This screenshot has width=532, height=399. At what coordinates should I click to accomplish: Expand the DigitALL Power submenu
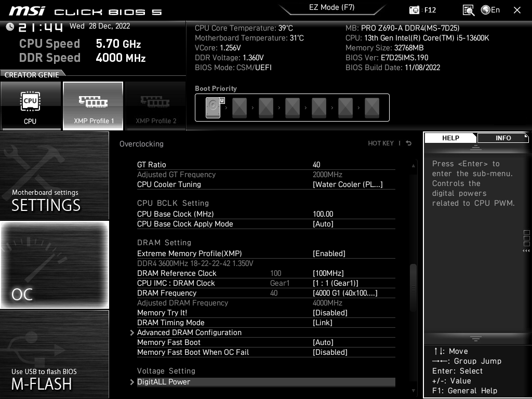(164, 382)
